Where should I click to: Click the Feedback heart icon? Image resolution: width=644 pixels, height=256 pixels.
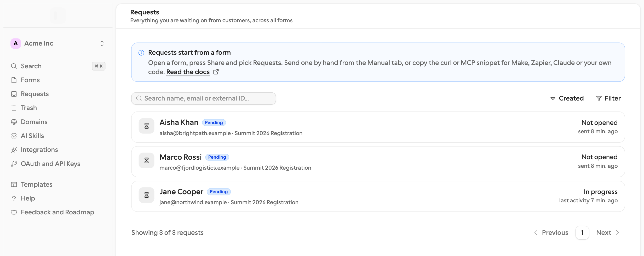[14, 213]
